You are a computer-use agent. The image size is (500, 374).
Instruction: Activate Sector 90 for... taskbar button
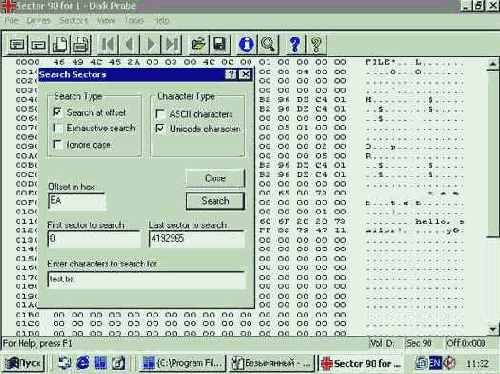tap(361, 363)
